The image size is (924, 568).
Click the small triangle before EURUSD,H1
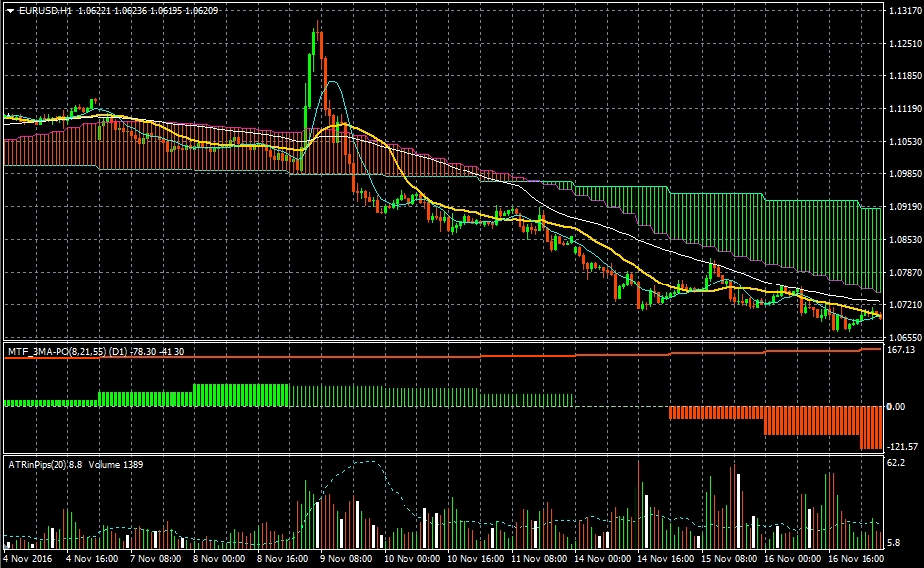pyautogui.click(x=10, y=11)
